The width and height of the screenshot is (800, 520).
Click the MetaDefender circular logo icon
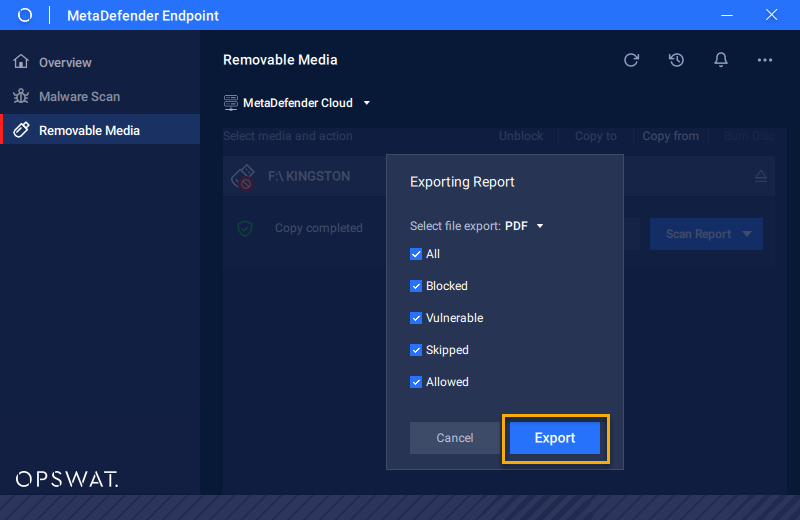point(24,15)
